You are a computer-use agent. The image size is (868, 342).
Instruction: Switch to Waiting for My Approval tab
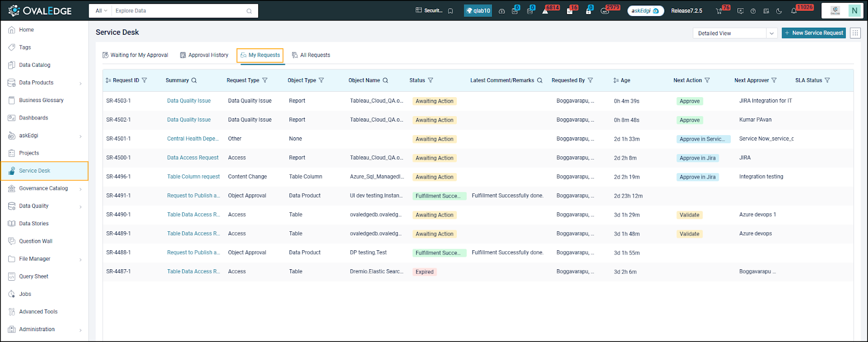tap(135, 55)
